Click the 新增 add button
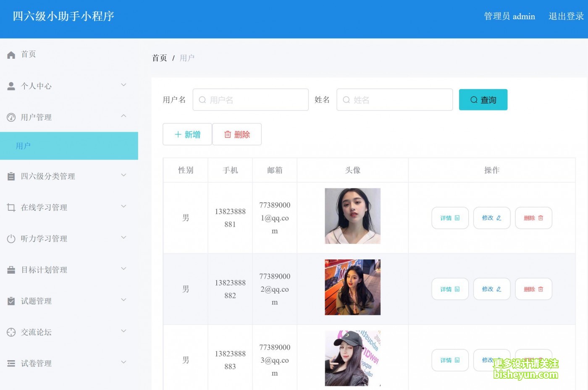Viewport: 588px width, 390px height. pyautogui.click(x=187, y=134)
